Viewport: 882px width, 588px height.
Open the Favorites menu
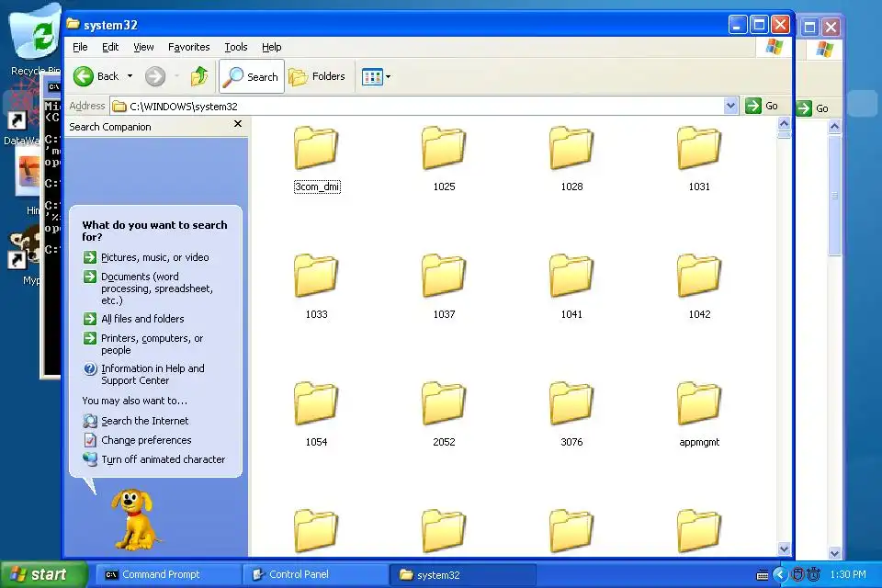click(x=189, y=47)
